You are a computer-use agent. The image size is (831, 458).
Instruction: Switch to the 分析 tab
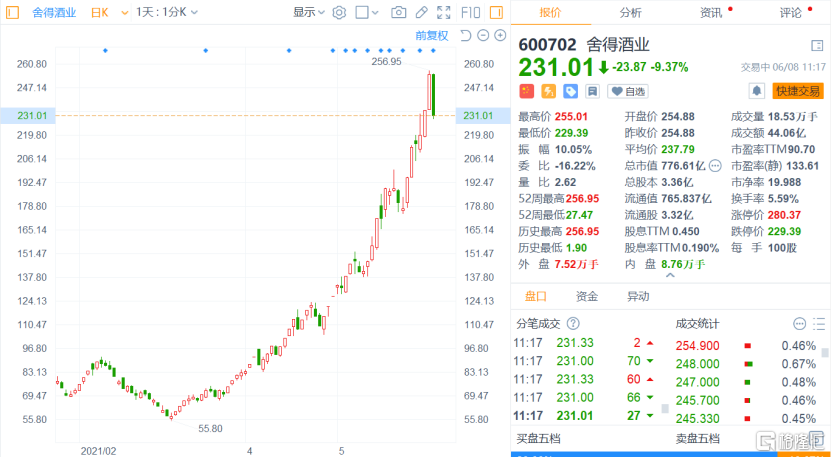(631, 13)
